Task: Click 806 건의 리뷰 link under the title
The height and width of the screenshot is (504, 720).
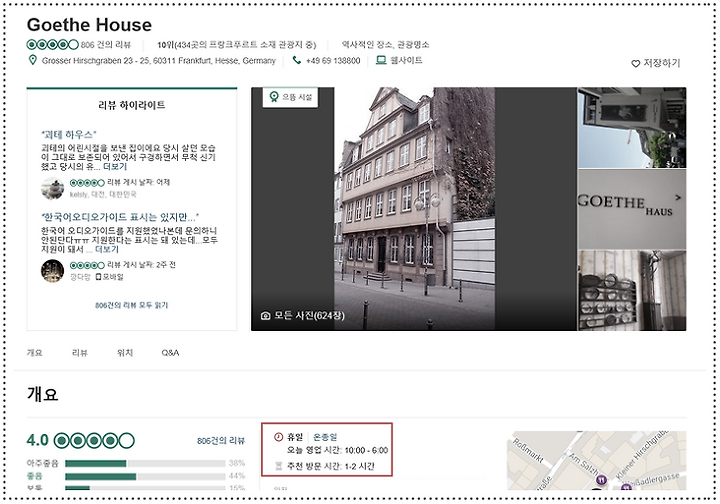Action: [106, 45]
